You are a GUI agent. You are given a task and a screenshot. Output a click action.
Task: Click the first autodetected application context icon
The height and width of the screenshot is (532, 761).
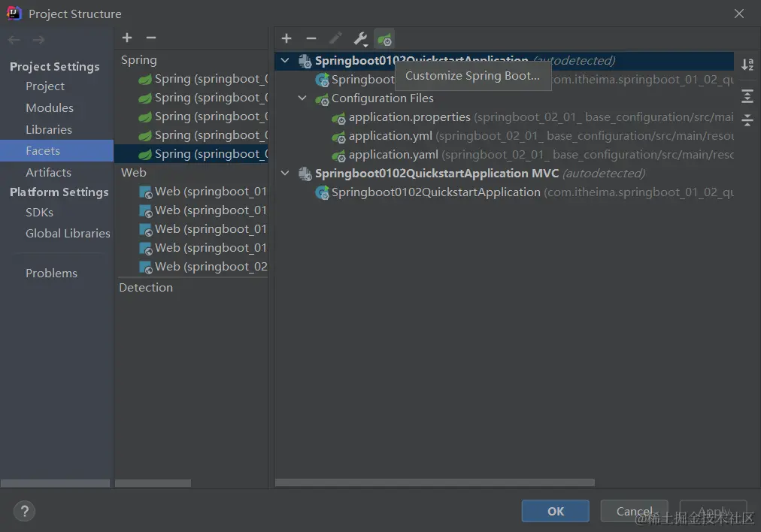305,61
